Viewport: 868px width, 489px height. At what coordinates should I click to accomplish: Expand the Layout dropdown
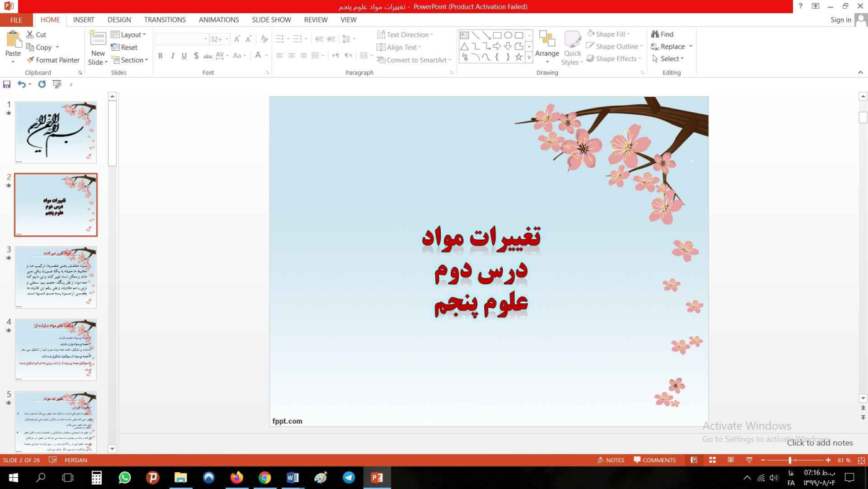coord(129,35)
